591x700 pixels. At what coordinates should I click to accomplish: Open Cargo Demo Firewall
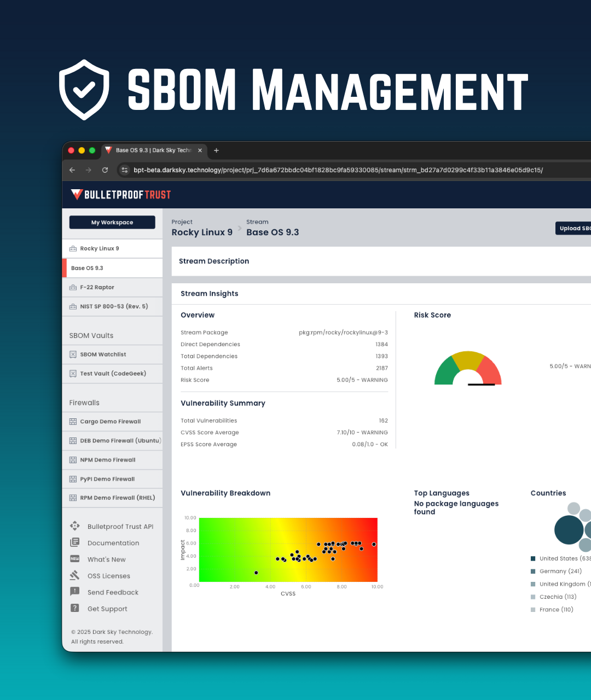[112, 422]
